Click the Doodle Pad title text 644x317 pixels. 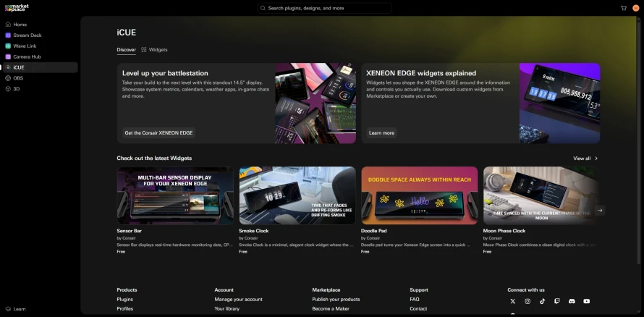[x=374, y=231]
